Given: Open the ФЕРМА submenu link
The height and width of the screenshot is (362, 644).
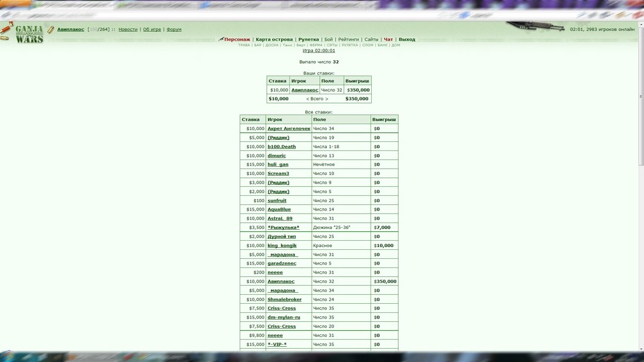Looking at the screenshot, I should coord(316,45).
